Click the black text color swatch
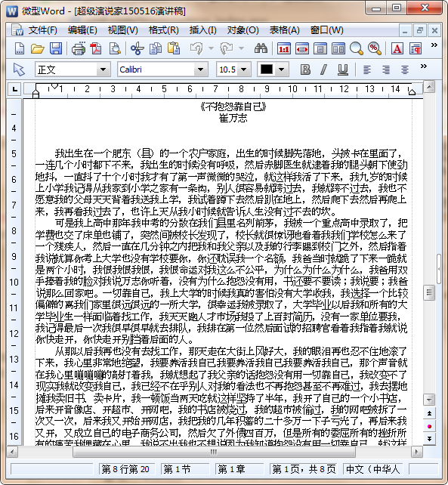The image size is (448, 485). tap(267, 70)
